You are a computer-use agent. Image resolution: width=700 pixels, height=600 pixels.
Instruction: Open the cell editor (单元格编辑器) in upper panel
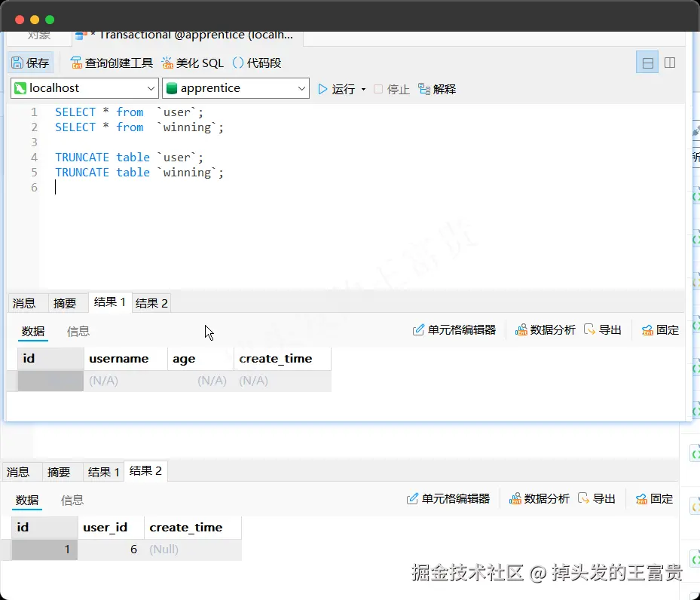454,330
